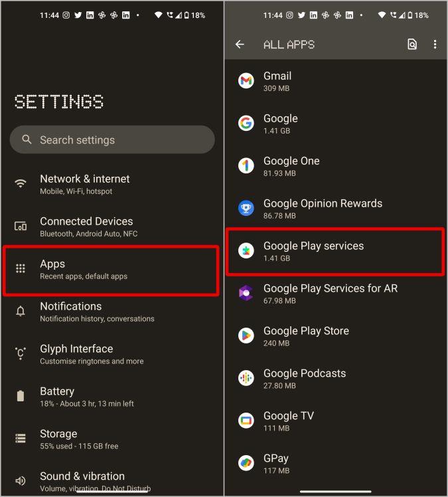Tap the Google TV icon
This screenshot has width=448, height=497.
pos(246,421)
